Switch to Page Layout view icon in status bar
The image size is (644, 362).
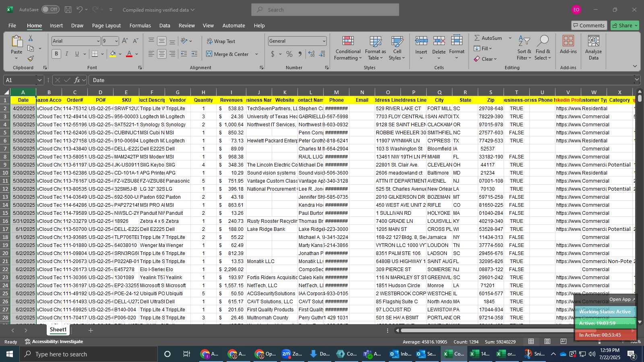547,341
